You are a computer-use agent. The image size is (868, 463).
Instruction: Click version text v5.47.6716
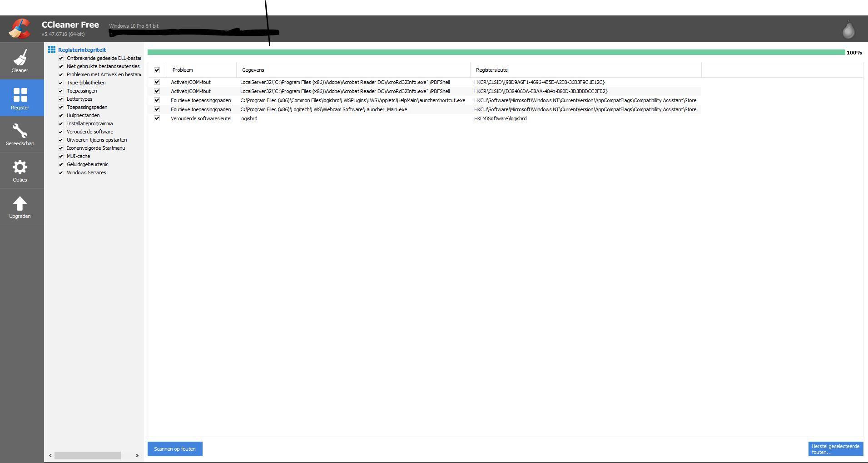click(x=63, y=34)
